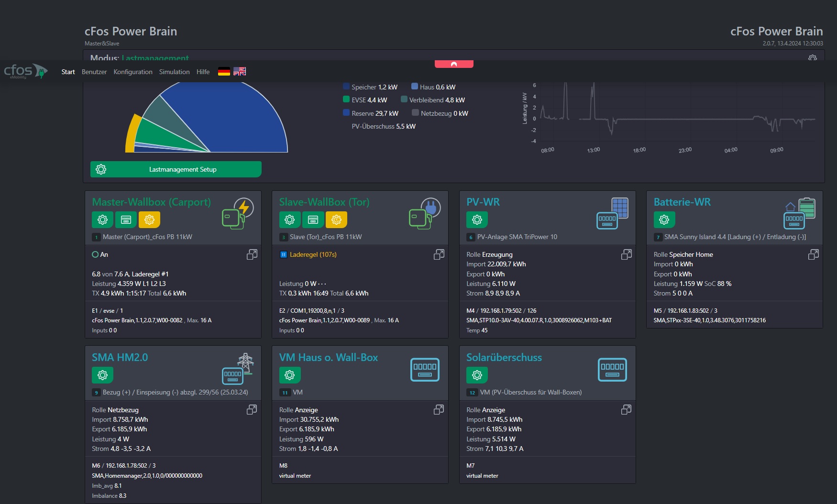Click Leistung 5.514 W in Solarüberschuss
The width and height of the screenshot is (837, 504).
[491, 439]
